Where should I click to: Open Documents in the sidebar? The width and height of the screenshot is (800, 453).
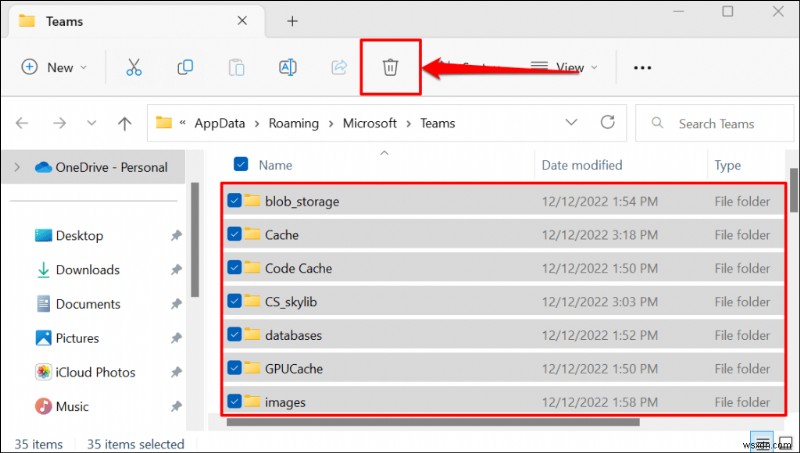coord(88,304)
